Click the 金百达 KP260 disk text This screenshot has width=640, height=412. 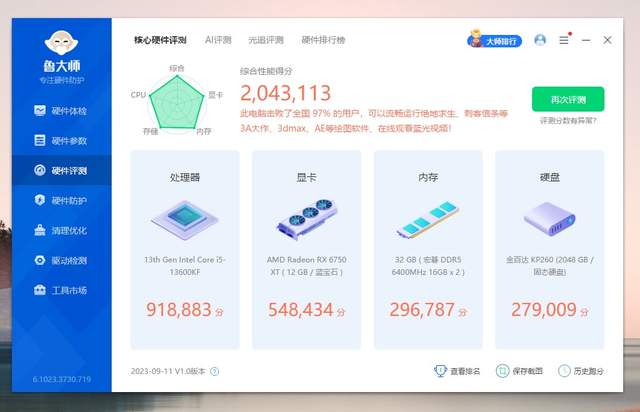[549, 266]
